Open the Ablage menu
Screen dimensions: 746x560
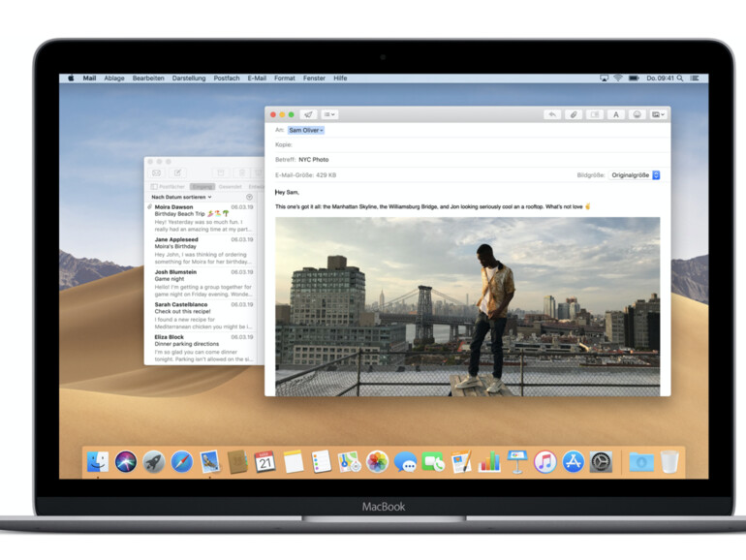[114, 78]
